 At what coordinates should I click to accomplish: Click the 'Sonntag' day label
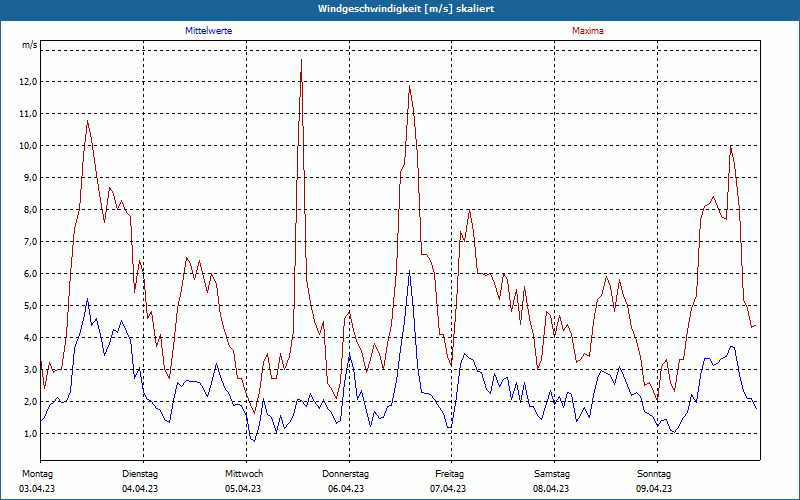[654, 474]
